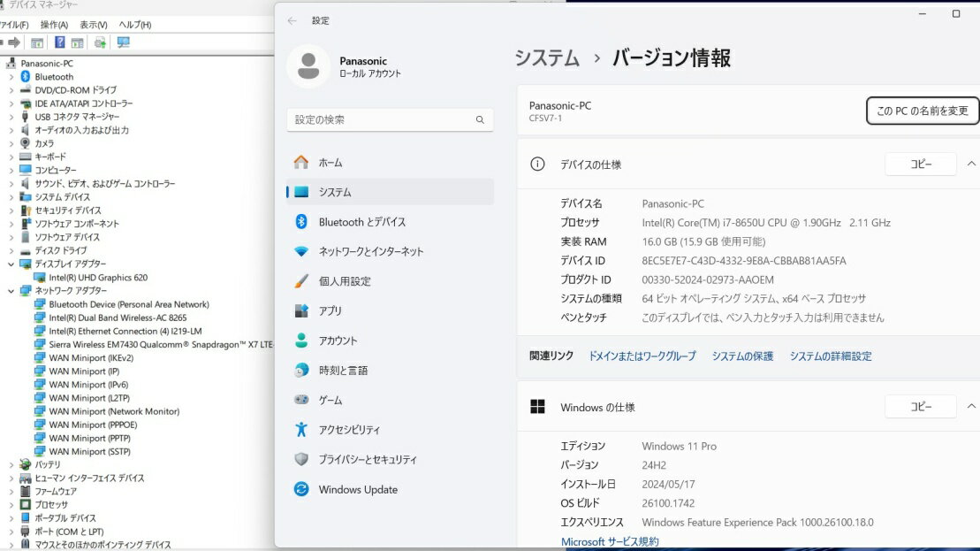The height and width of the screenshot is (551, 980).
Task: Expand the Bluetooth node in Device Manager
Action: pyautogui.click(x=11, y=77)
